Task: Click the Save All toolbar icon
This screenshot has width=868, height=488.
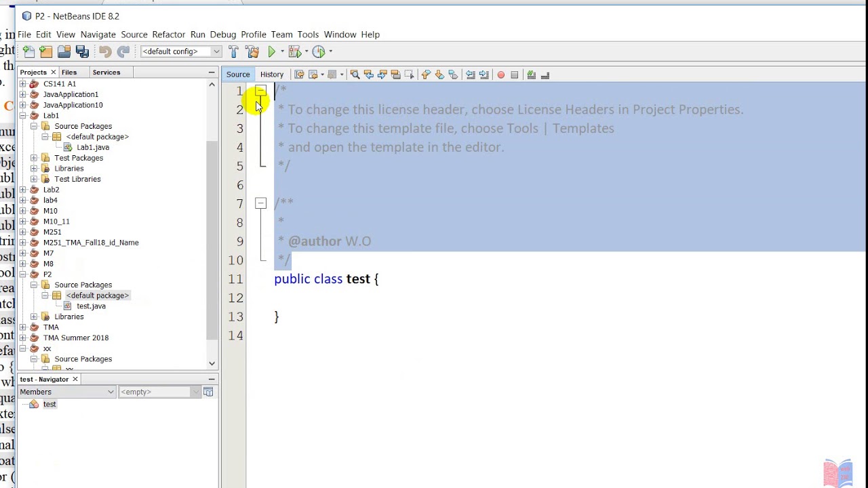Action: point(82,52)
